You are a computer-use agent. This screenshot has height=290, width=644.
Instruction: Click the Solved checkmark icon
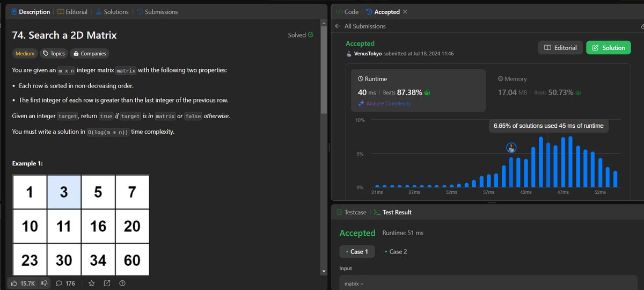pos(310,35)
